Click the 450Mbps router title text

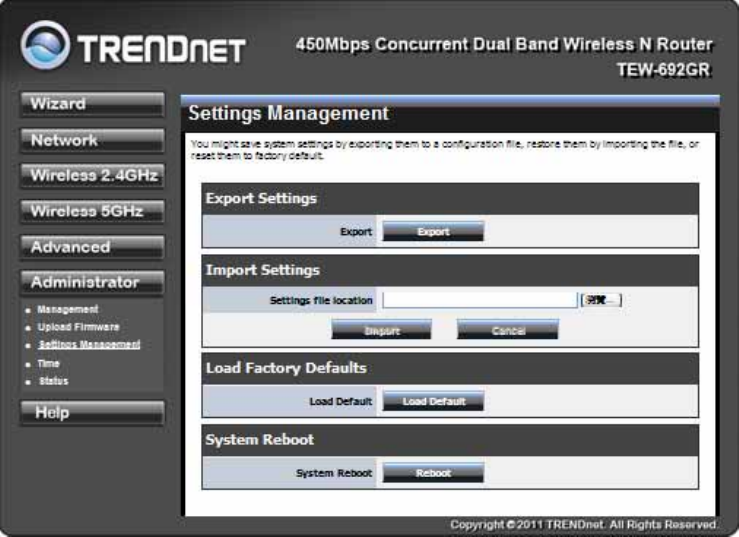point(504,44)
